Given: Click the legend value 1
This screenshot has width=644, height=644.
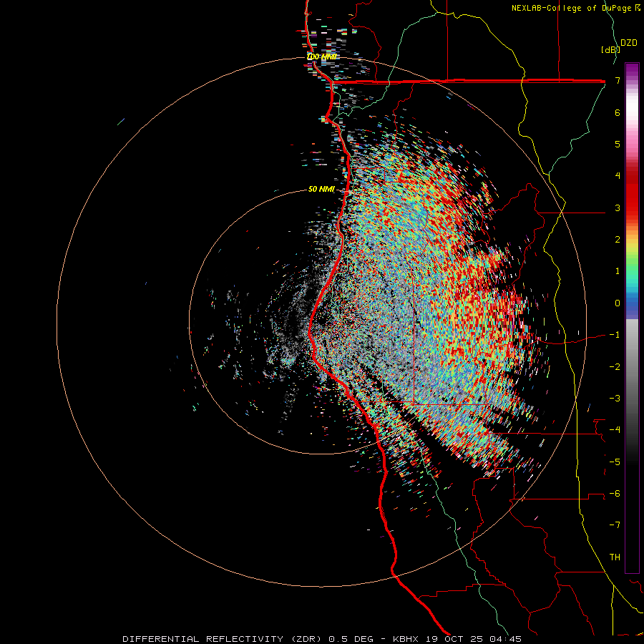Looking at the screenshot, I should (618, 271).
